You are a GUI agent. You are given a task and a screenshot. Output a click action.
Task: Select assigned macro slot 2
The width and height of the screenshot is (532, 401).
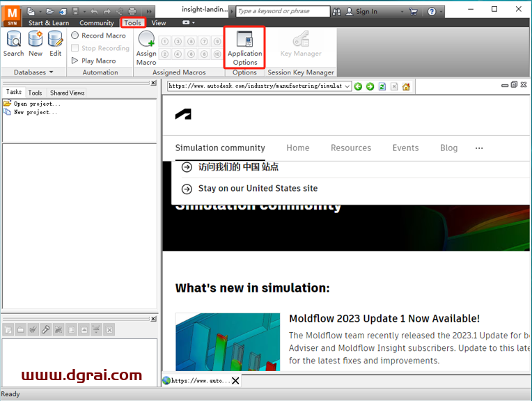coord(164,54)
